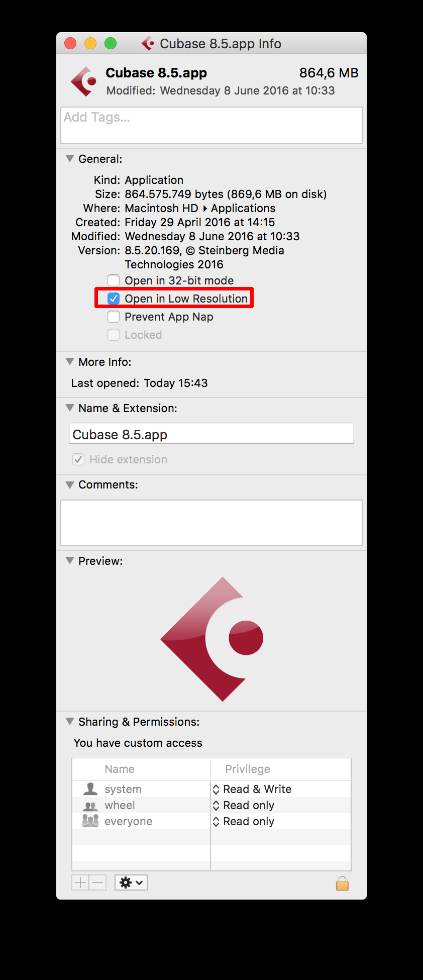The height and width of the screenshot is (980, 423).
Task: Collapse the Sharing & Permissions section
Action: (x=70, y=722)
